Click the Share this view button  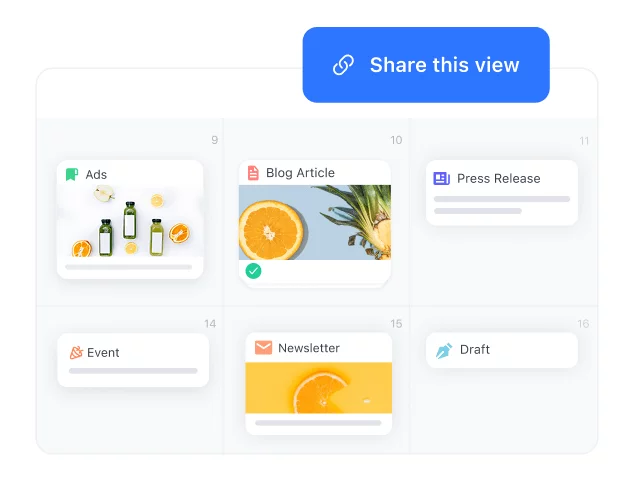426,65
